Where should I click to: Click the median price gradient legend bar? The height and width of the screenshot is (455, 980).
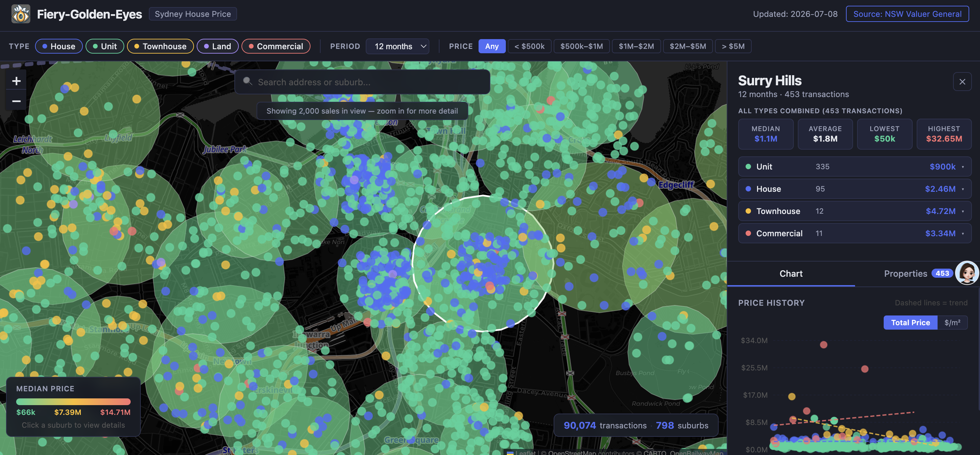[73, 401]
